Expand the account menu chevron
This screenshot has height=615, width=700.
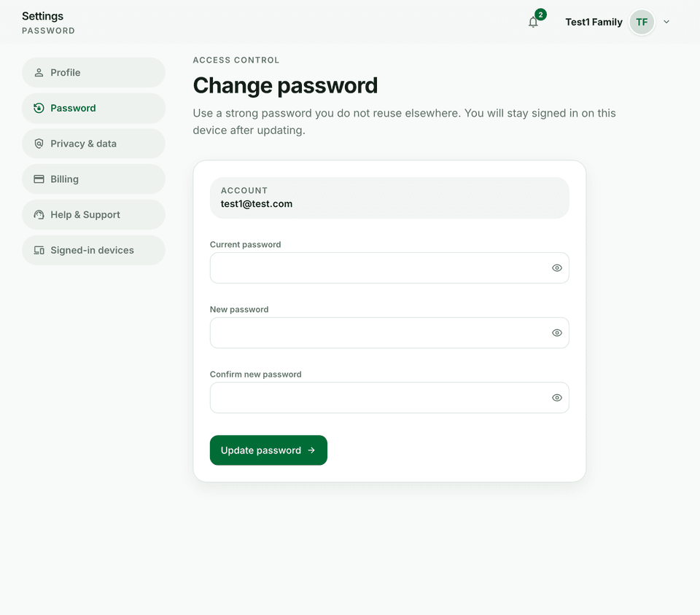[x=666, y=22]
